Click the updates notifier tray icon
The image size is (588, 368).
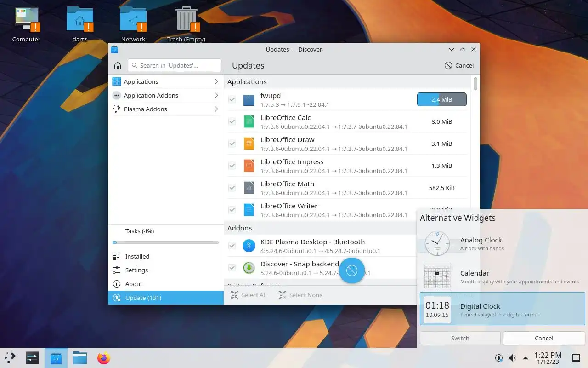(499, 358)
